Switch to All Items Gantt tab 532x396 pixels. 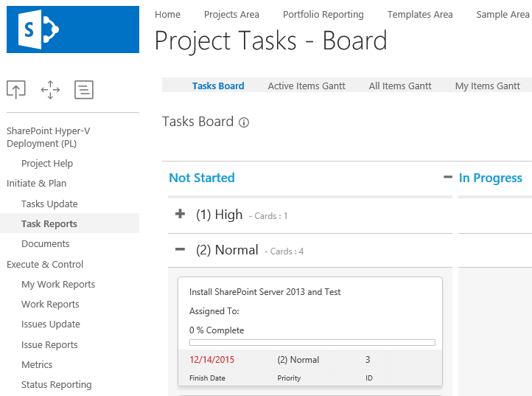pyautogui.click(x=400, y=86)
